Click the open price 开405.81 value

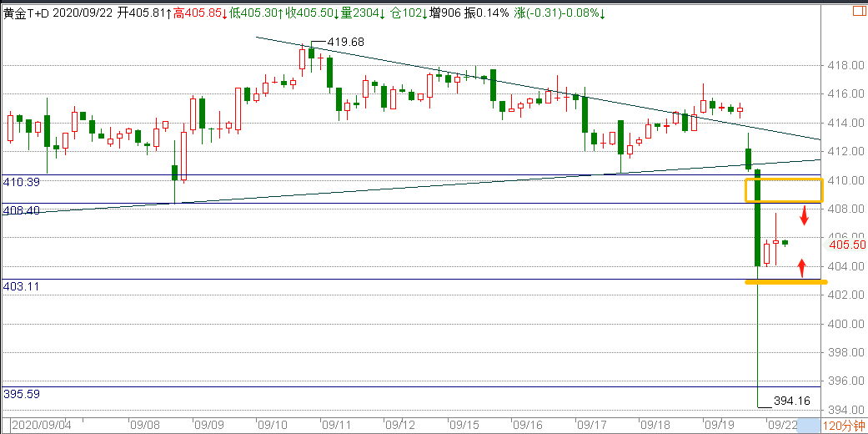(x=144, y=13)
